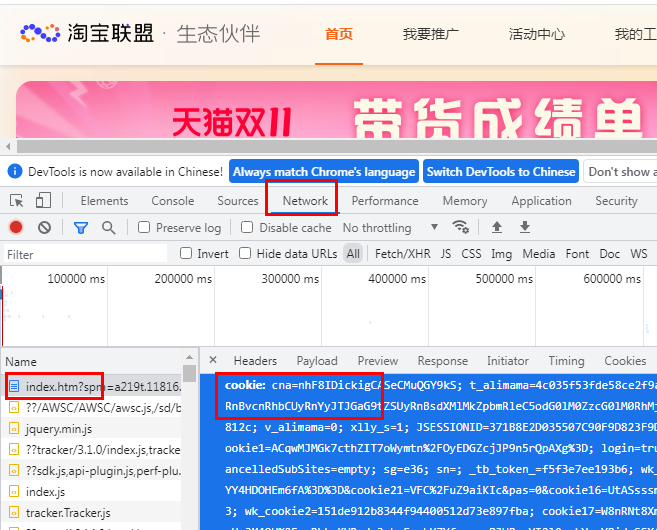
Task: Select the inspect element picker icon
Action: [x=17, y=201]
